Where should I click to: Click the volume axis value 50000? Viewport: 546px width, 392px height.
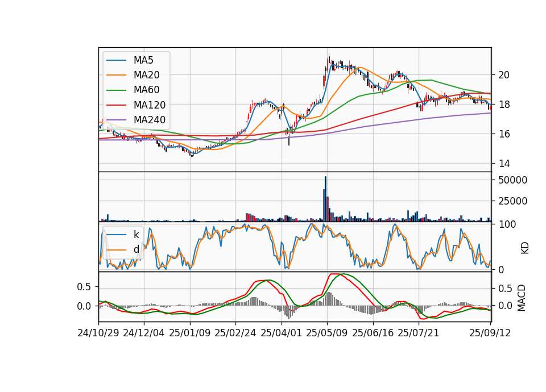pyautogui.click(x=513, y=180)
